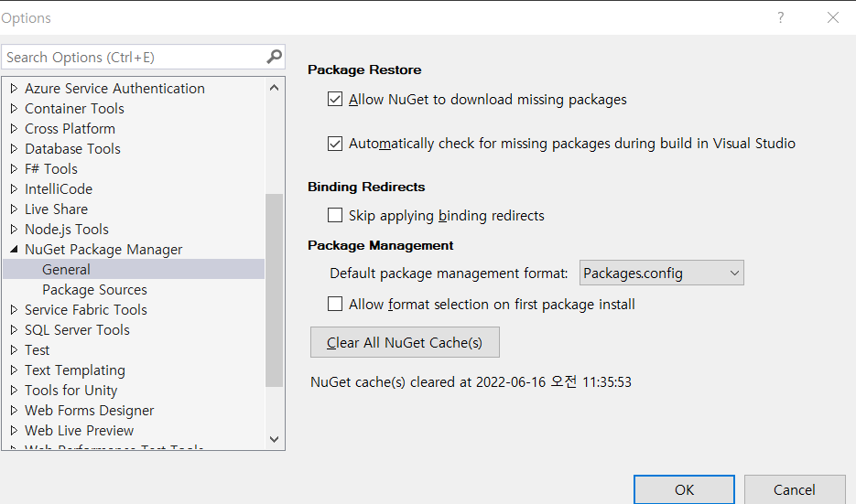This screenshot has height=504, width=856.
Task: Click tree scrollbar down arrow
Action: click(274, 439)
